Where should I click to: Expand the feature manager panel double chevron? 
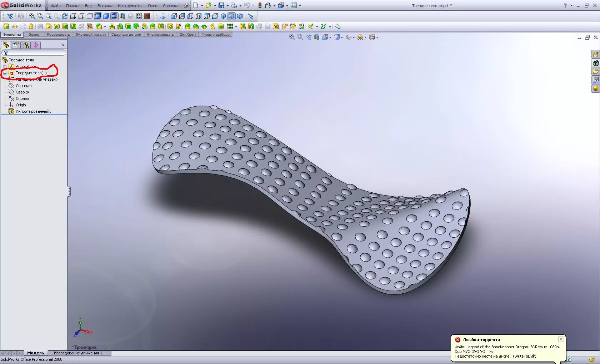click(x=63, y=45)
